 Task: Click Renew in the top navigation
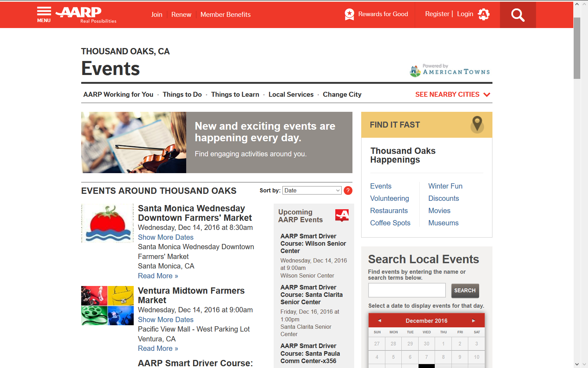click(181, 14)
